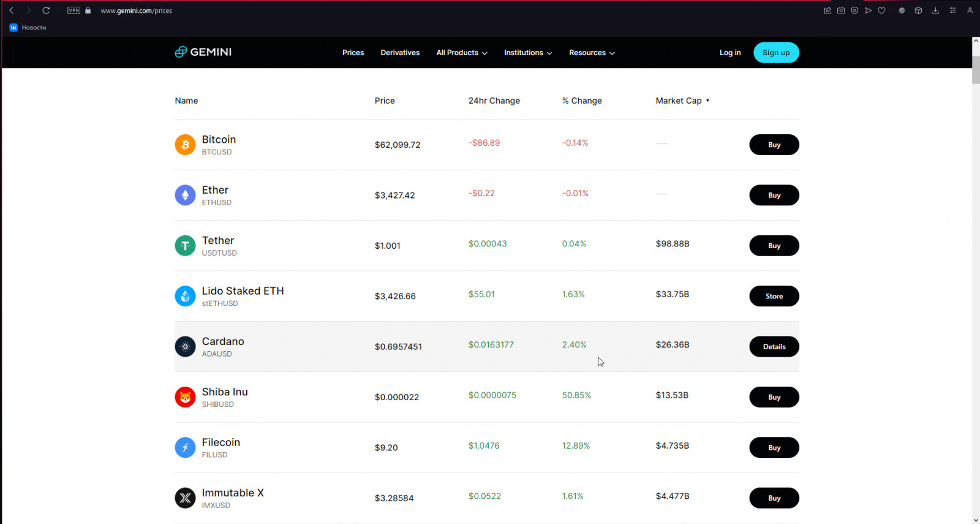Viewport: 980px width, 524px height.
Task: Open the browser profile icon
Action: (x=970, y=10)
